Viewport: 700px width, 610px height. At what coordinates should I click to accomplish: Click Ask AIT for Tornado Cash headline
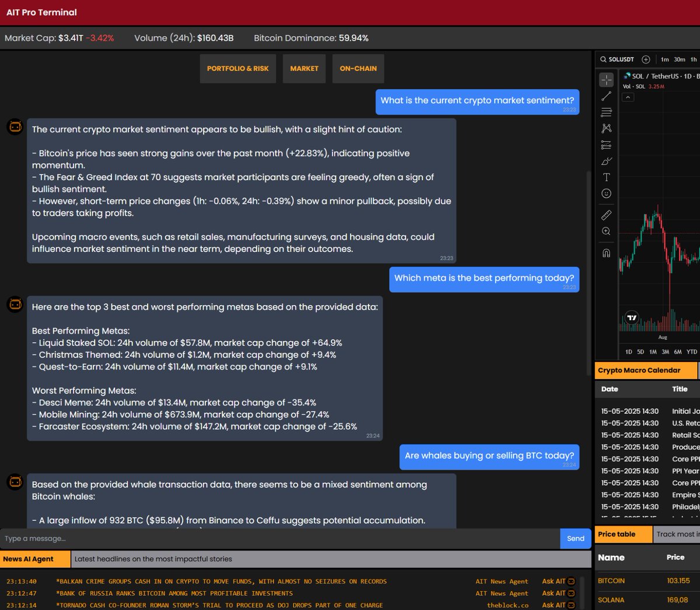[558, 605]
